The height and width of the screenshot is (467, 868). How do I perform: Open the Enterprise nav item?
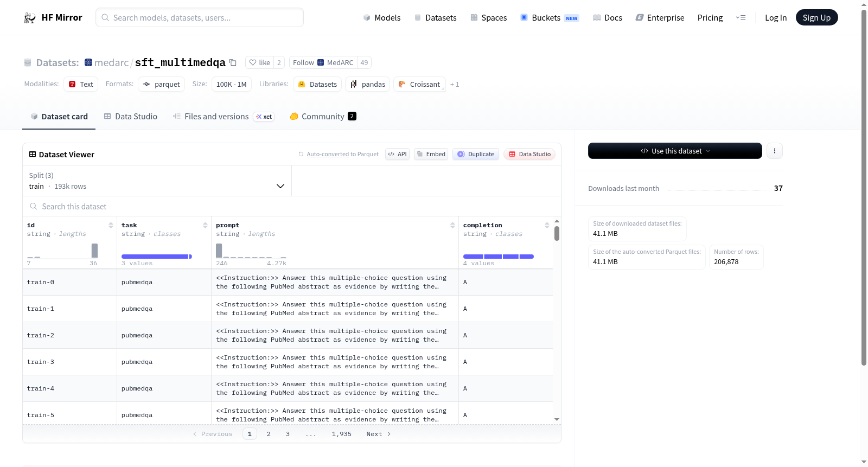click(x=660, y=18)
